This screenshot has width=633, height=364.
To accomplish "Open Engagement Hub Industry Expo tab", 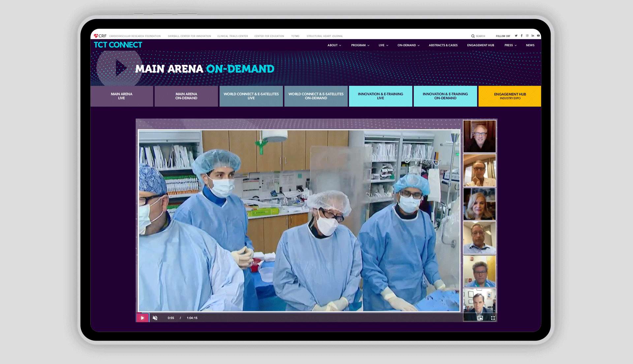I will click(510, 96).
